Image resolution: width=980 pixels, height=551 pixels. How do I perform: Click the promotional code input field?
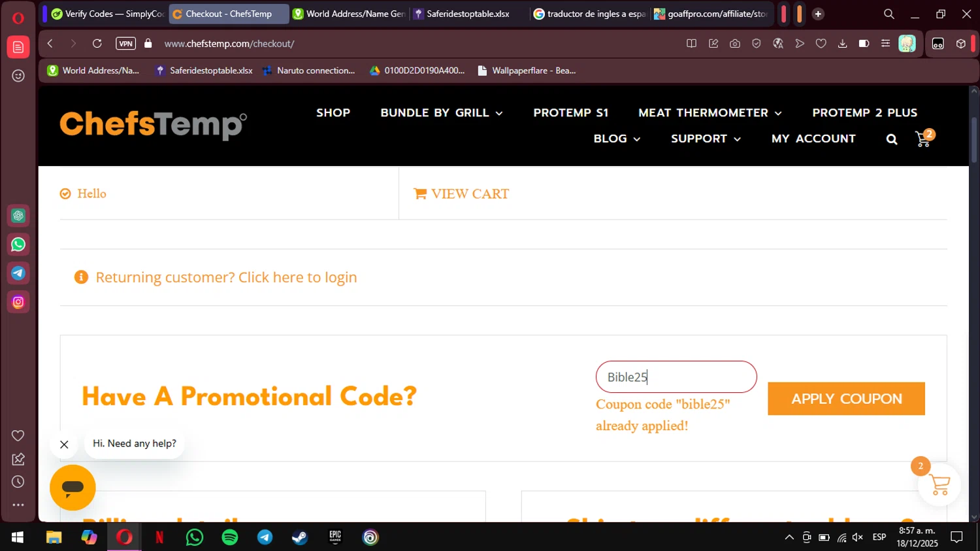click(676, 377)
